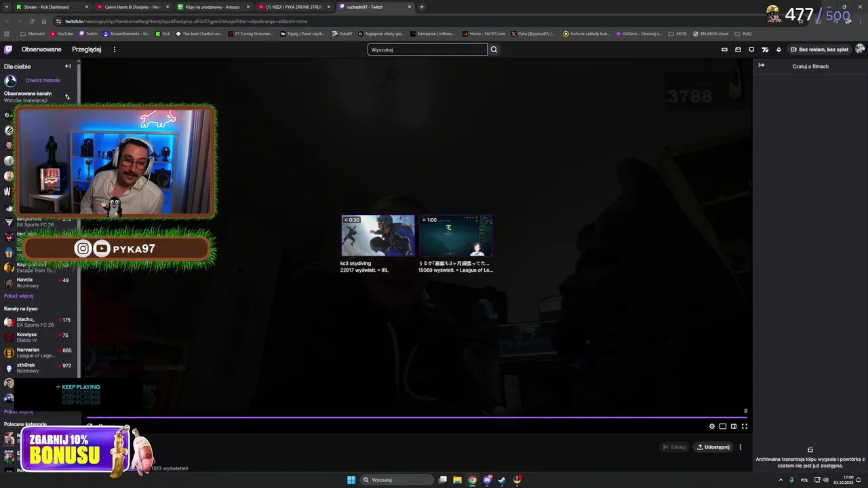
Task: Toggle mini player mode
Action: pyautogui.click(x=723, y=426)
